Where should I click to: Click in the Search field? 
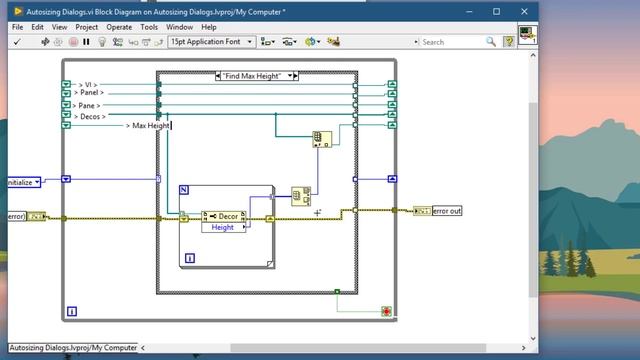451,42
